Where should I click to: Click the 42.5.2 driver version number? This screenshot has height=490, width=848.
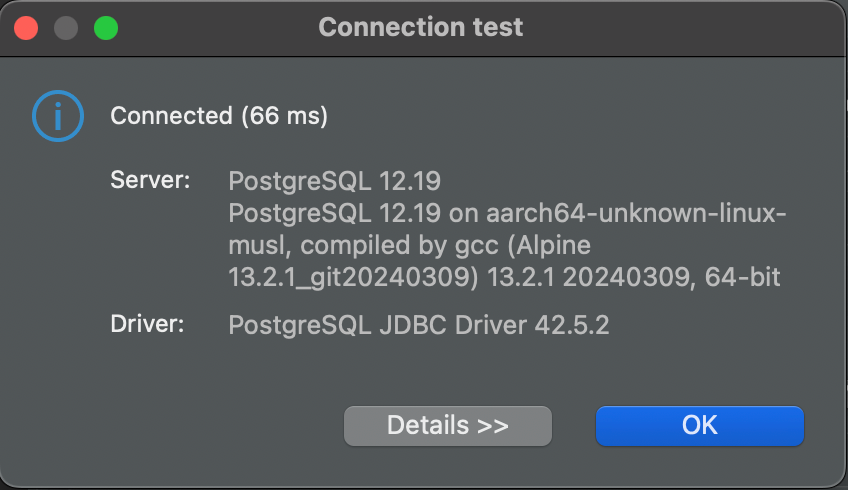[x=572, y=325]
